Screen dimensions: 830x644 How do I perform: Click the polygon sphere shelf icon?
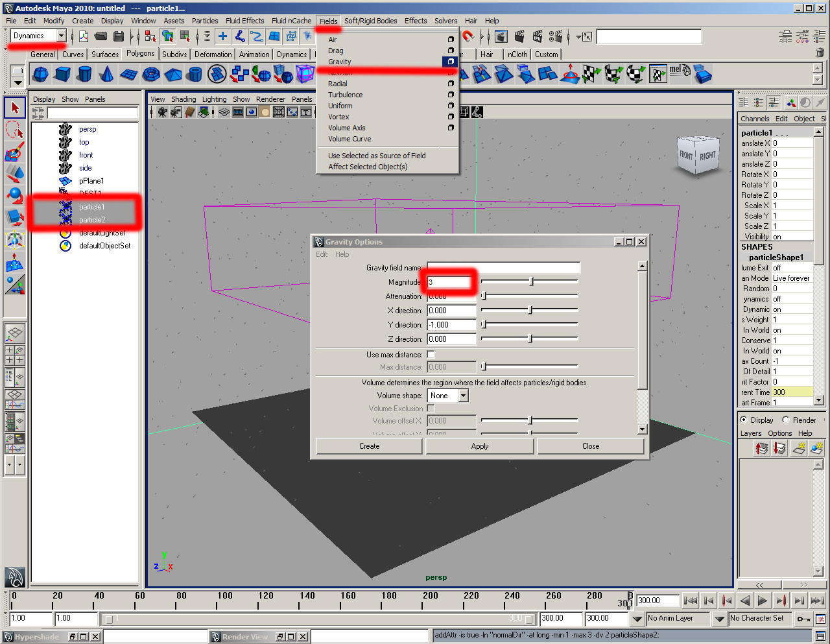pyautogui.click(x=40, y=75)
